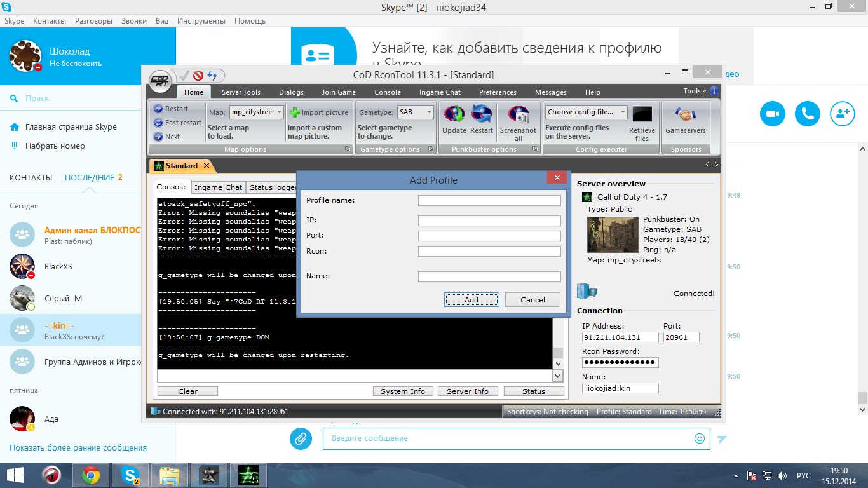Click the Skype add participant icon
The height and width of the screenshot is (488, 868).
tap(842, 114)
